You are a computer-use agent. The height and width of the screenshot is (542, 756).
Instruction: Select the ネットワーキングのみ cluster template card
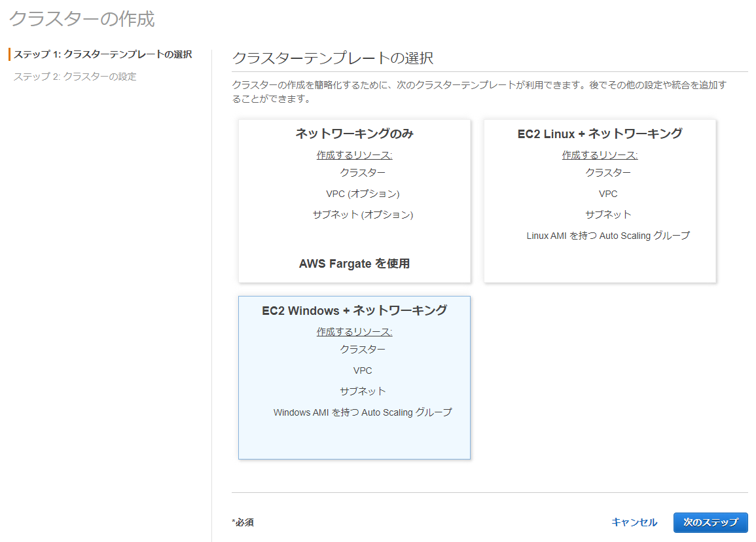pos(354,201)
